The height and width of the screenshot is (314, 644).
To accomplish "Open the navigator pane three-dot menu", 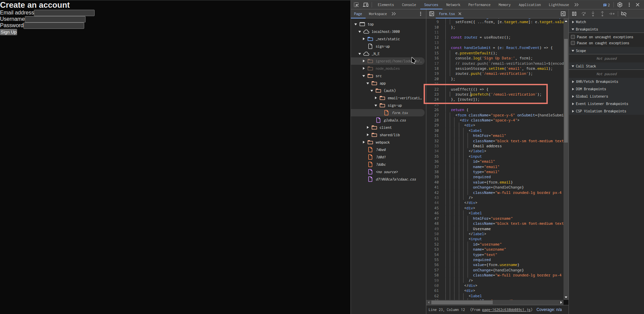I will (421, 14).
